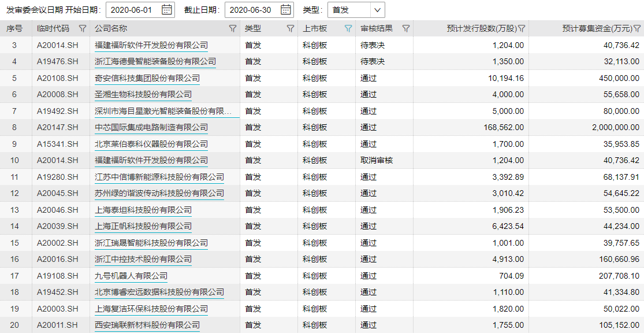Select code cell A19476.SH
Viewport: 644px width, 333px height.
[x=58, y=62]
